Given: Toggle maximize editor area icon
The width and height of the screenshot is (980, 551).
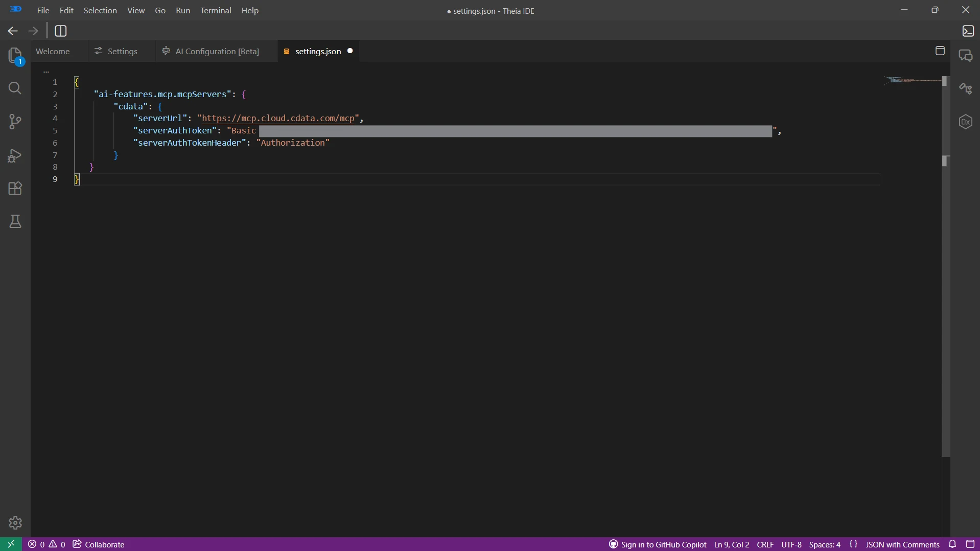Looking at the screenshot, I should [x=940, y=51].
